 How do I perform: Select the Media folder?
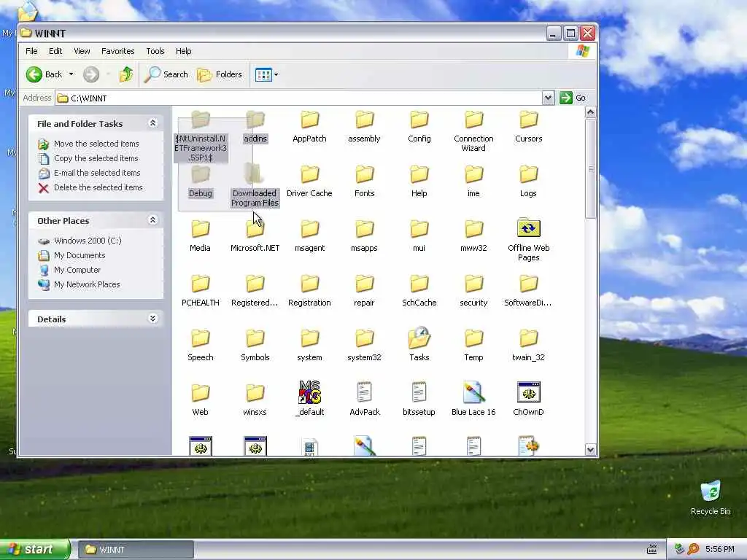(x=200, y=236)
